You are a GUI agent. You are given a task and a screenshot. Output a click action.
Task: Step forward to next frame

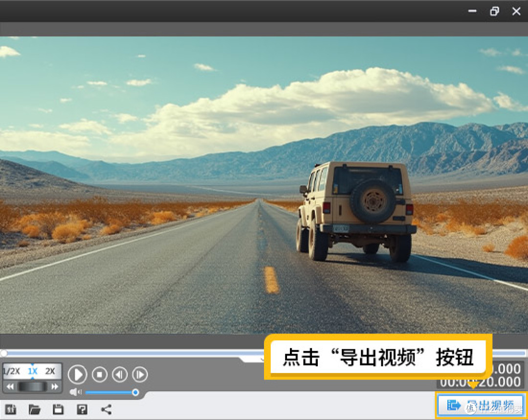[x=140, y=374]
